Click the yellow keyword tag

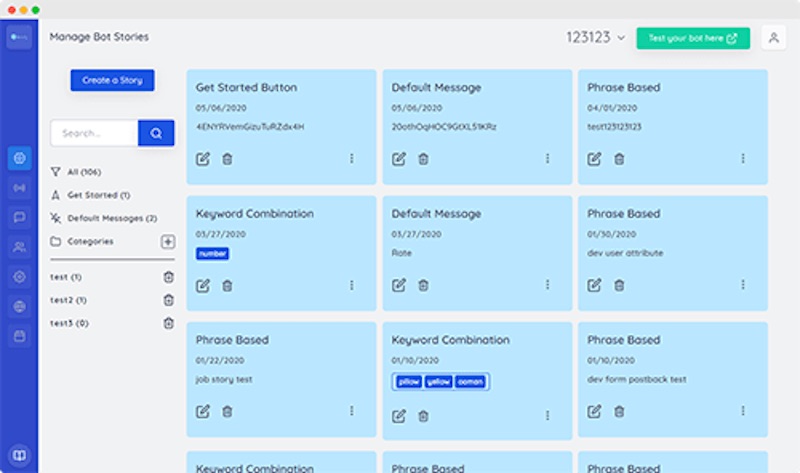click(x=438, y=382)
